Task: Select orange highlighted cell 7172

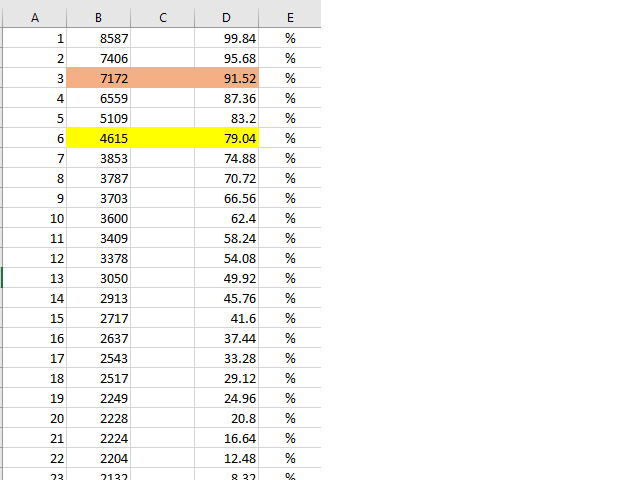Action: pos(98,78)
